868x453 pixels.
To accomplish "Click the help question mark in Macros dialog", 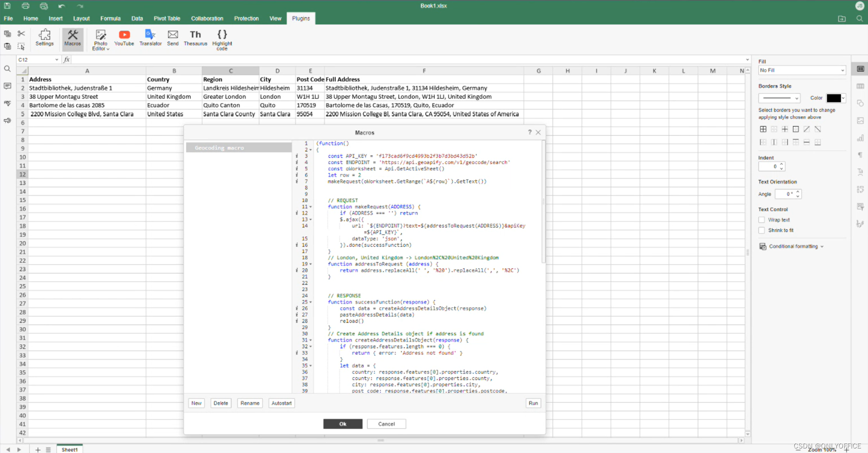I will pyautogui.click(x=530, y=132).
